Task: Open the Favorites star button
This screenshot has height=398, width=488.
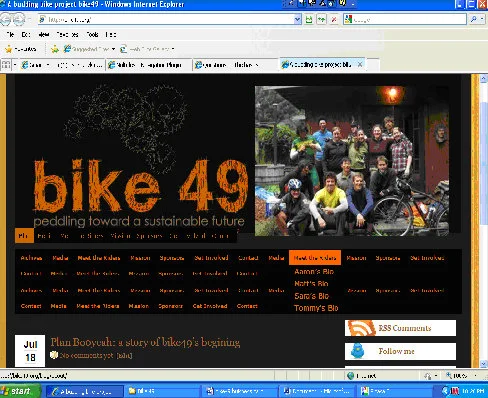Action: pos(21,49)
